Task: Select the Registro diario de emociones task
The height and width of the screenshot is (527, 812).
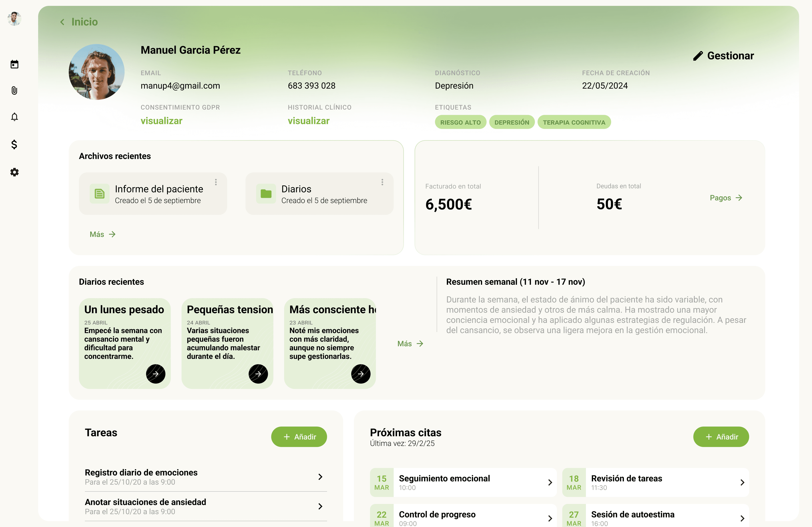Action: [206, 477]
